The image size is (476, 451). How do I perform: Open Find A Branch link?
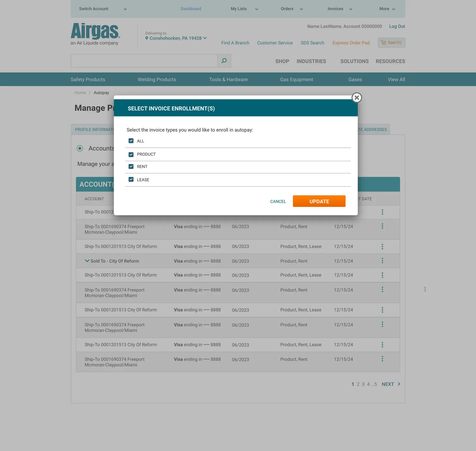coord(235,43)
